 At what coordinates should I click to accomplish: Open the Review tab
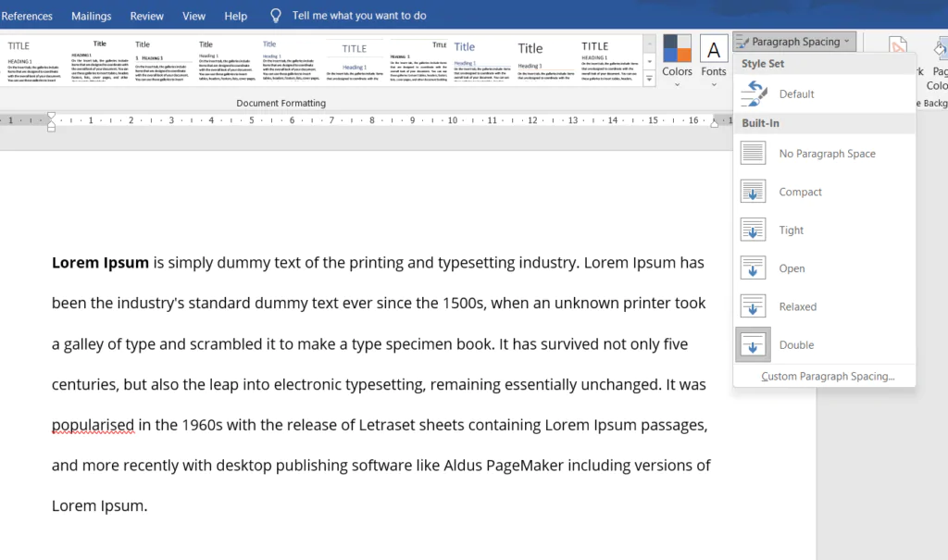coord(147,17)
